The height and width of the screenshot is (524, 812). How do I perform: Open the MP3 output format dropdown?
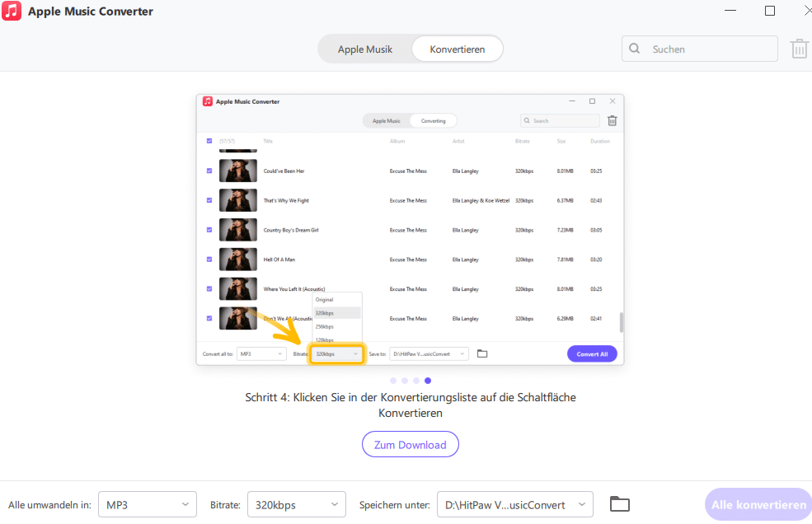point(148,504)
